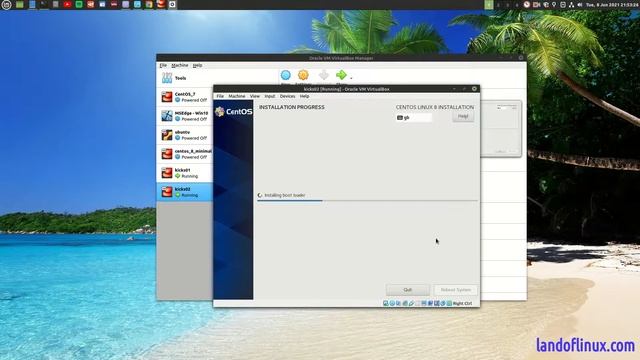
Task: Click the kicks02 preview thumbnail in Manager
Action: [x=502, y=129]
